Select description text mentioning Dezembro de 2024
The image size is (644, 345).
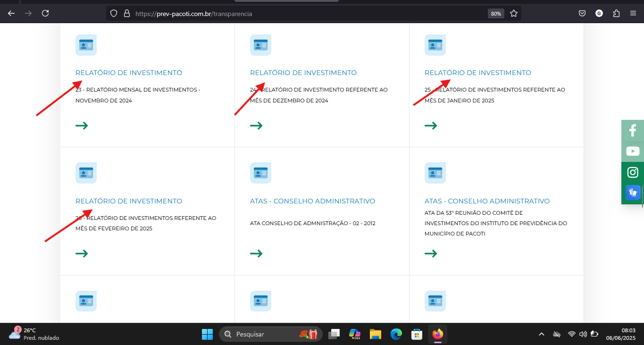[319, 95]
